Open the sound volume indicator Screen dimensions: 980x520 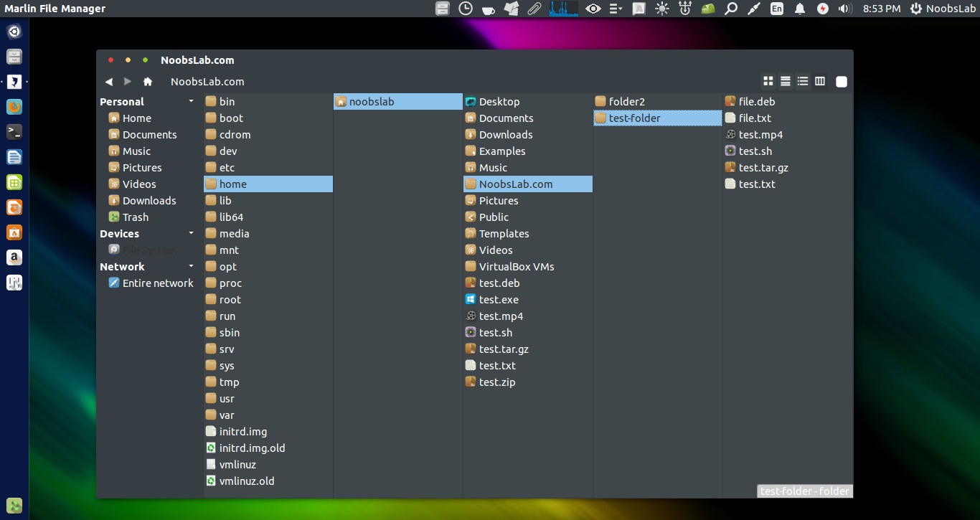click(844, 9)
